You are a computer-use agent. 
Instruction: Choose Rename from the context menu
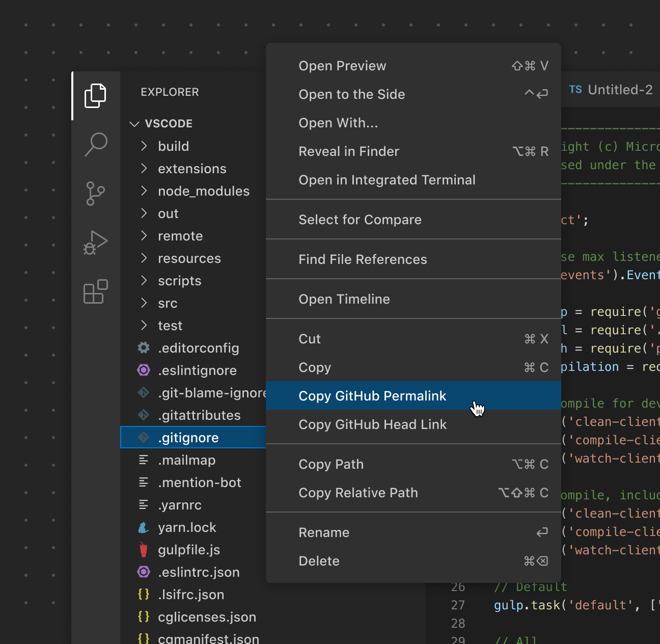324,532
